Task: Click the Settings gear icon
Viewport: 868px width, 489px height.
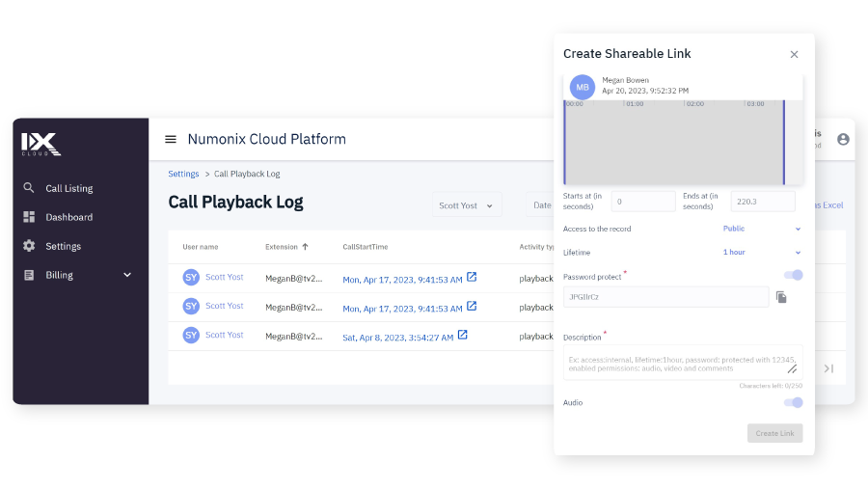Action: 29,245
